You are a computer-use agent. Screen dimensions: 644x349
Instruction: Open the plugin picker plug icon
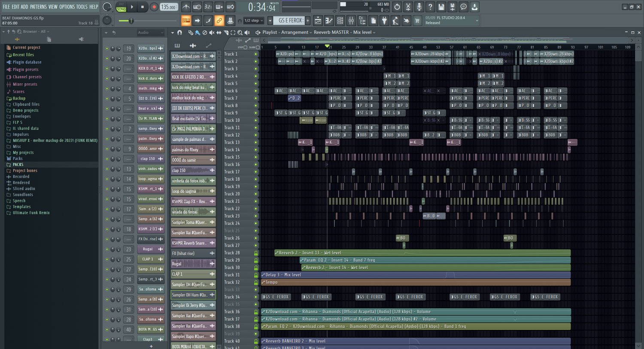pyautogui.click(x=384, y=21)
